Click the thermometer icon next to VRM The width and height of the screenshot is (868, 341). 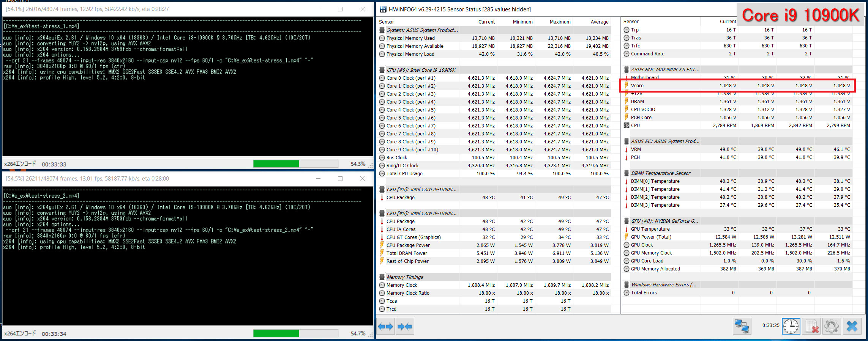pyautogui.click(x=627, y=149)
